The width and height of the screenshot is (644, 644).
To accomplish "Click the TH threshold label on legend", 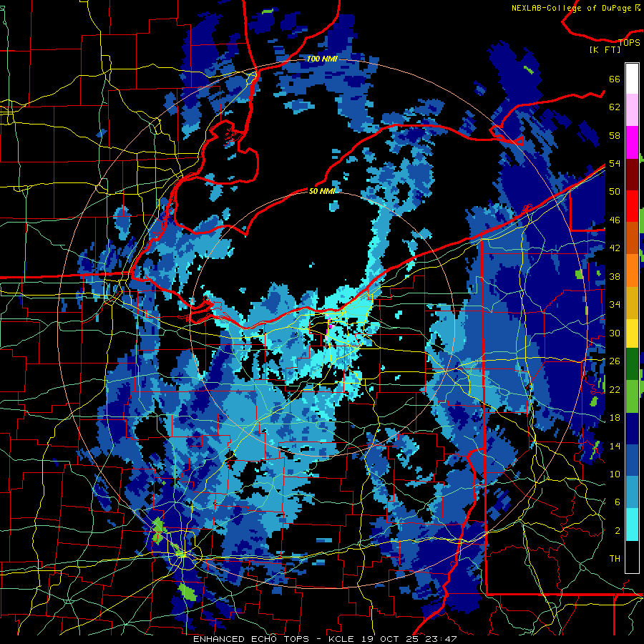I will [x=615, y=559].
